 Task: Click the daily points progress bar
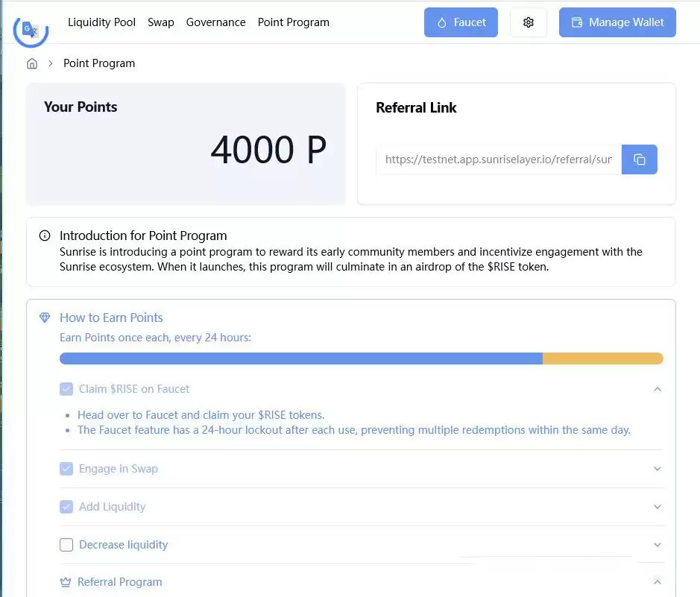coord(361,358)
